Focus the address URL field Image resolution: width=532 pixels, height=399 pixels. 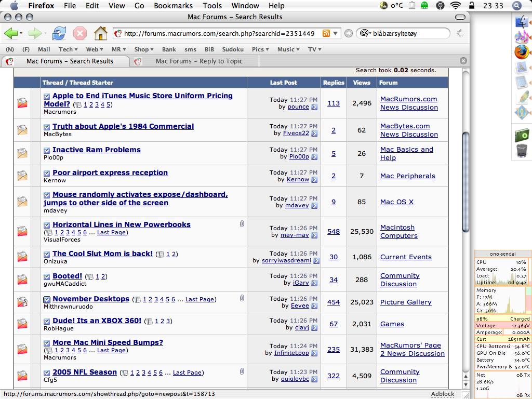[220, 33]
